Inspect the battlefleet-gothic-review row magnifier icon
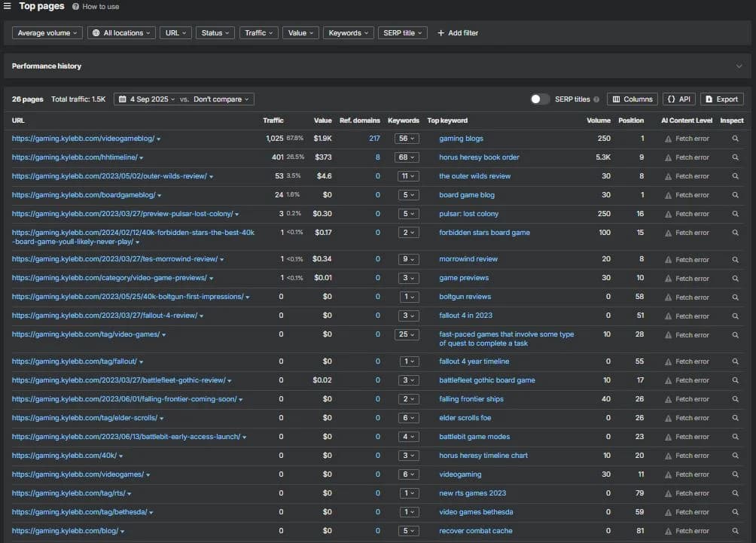756x543 pixels. (x=735, y=380)
